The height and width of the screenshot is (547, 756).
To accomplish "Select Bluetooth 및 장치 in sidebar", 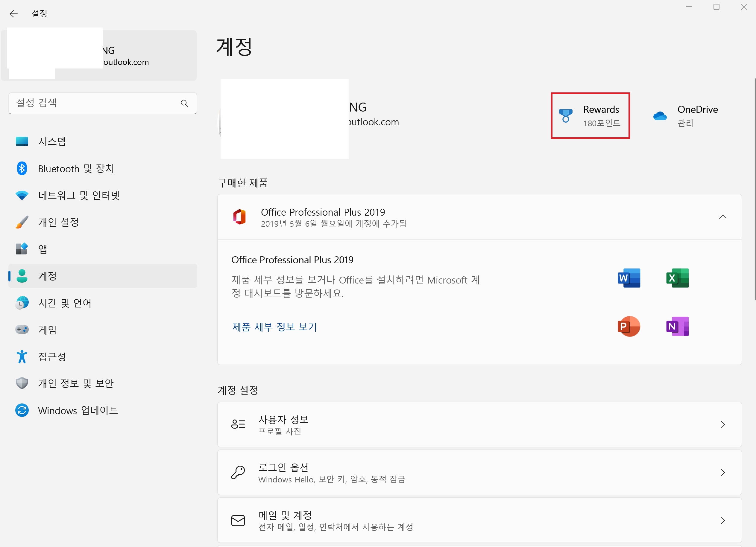I will [103, 169].
